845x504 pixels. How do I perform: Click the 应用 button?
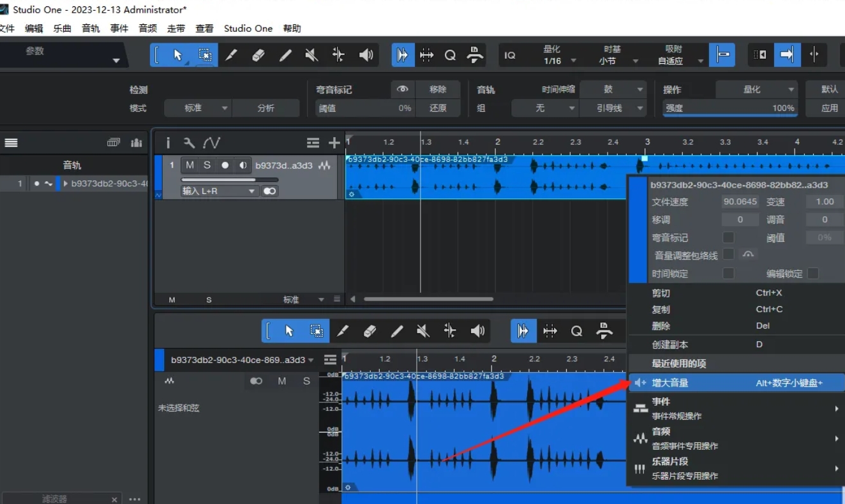click(x=829, y=108)
